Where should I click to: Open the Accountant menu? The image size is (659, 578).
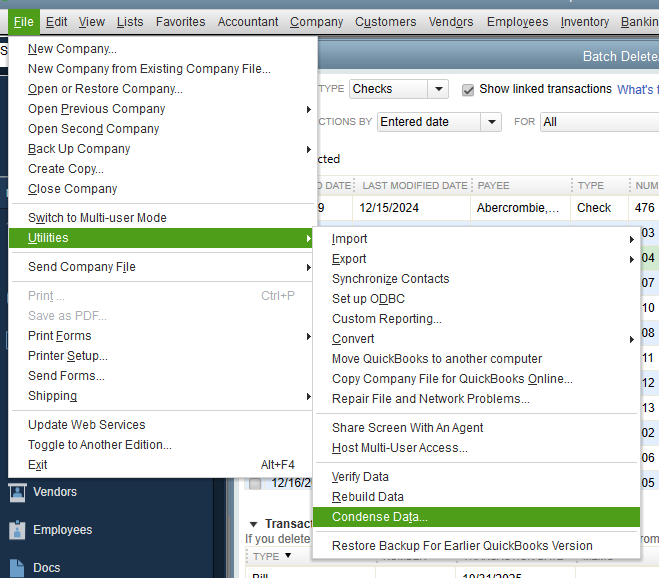(x=248, y=22)
